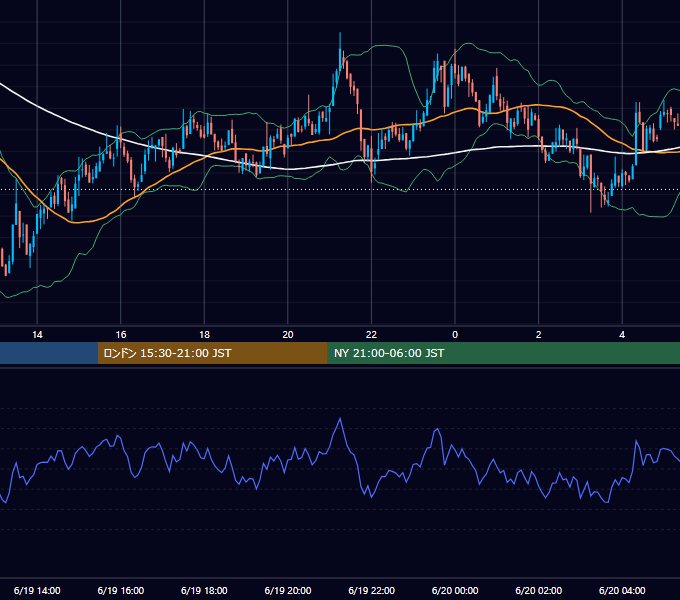Click the 6/20 00:00 date label

click(455, 590)
